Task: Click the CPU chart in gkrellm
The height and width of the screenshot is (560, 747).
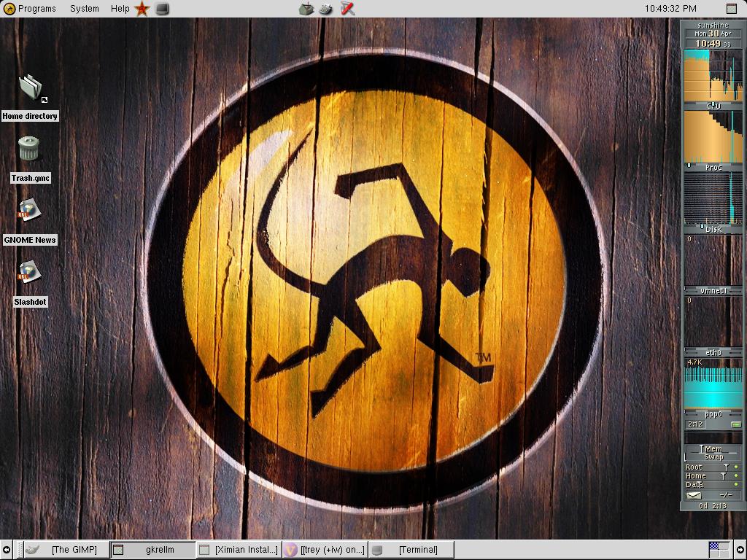Action: 713,75
